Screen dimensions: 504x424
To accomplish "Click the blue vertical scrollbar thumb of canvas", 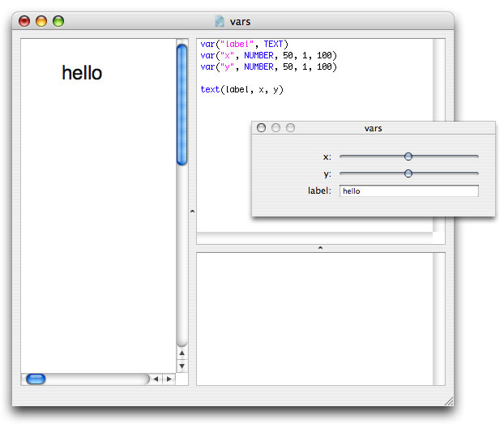I will click(x=182, y=105).
